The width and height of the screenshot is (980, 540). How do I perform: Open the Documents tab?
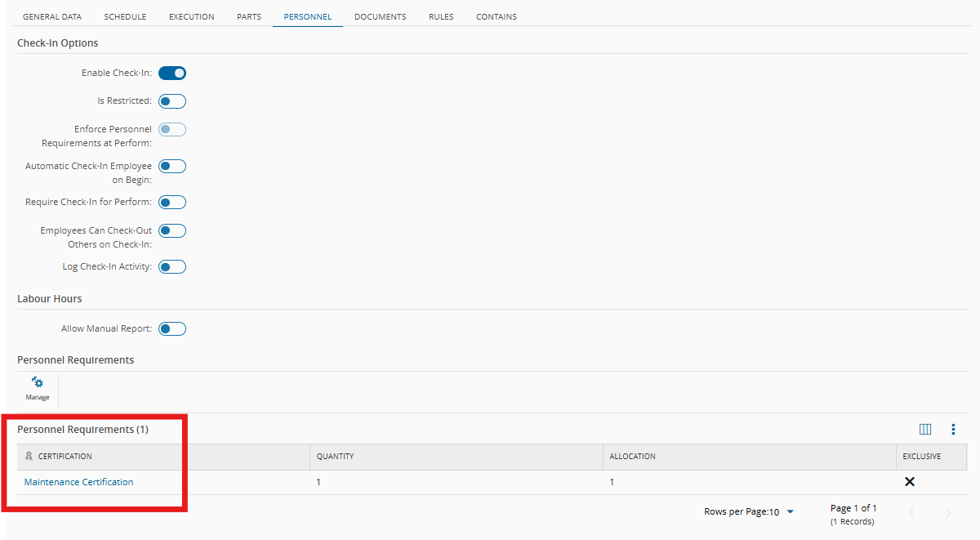(x=381, y=16)
